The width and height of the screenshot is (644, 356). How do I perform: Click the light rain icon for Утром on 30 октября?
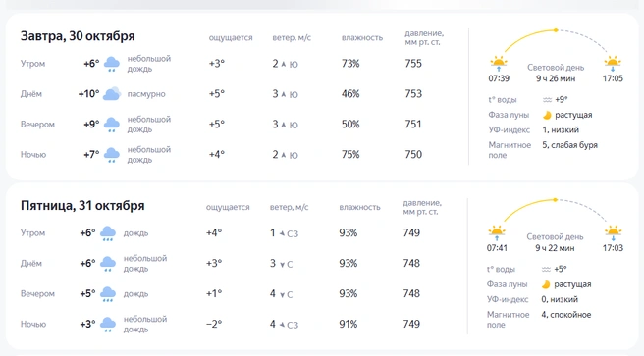(x=112, y=64)
